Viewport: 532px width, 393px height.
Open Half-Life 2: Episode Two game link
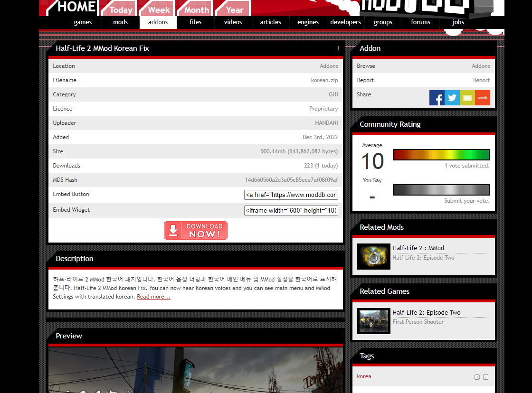[x=427, y=312]
